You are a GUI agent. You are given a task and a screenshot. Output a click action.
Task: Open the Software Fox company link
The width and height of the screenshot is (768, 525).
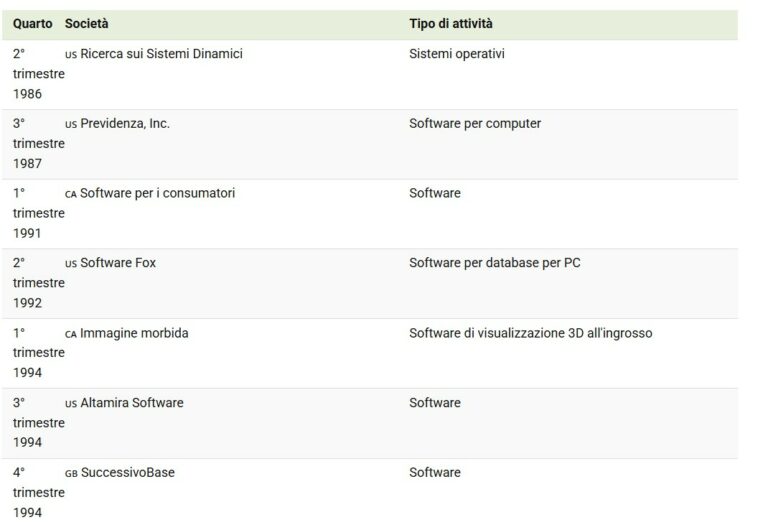coord(118,262)
